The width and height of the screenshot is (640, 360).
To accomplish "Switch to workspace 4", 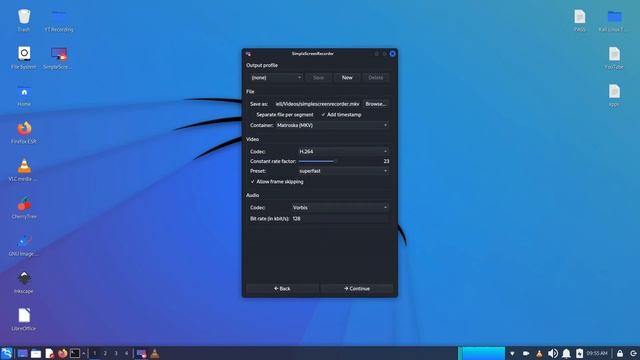I will click(127, 353).
